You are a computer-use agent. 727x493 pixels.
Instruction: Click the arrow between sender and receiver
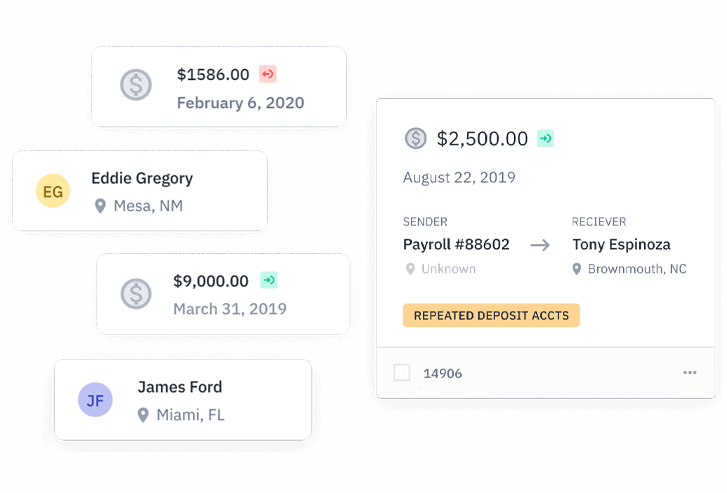click(x=540, y=245)
